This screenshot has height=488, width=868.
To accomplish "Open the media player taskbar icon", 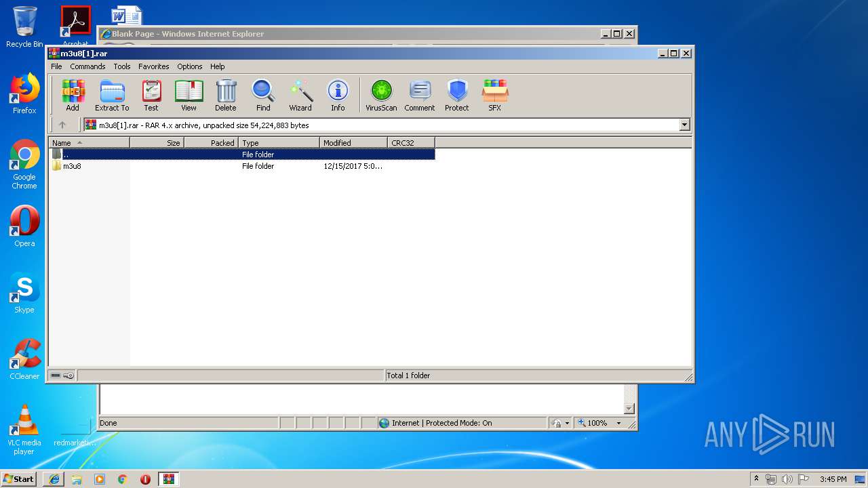I will pos(100,479).
